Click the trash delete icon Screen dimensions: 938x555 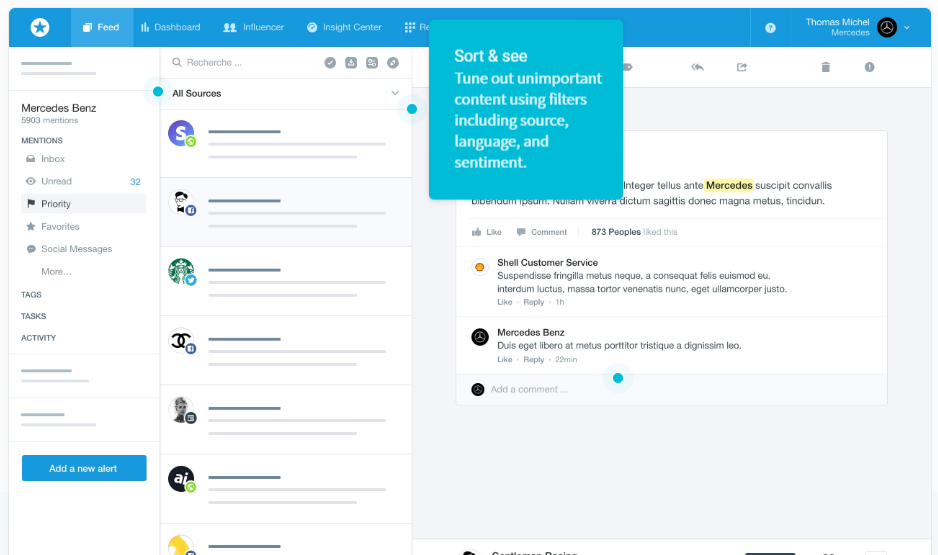pyautogui.click(x=826, y=67)
